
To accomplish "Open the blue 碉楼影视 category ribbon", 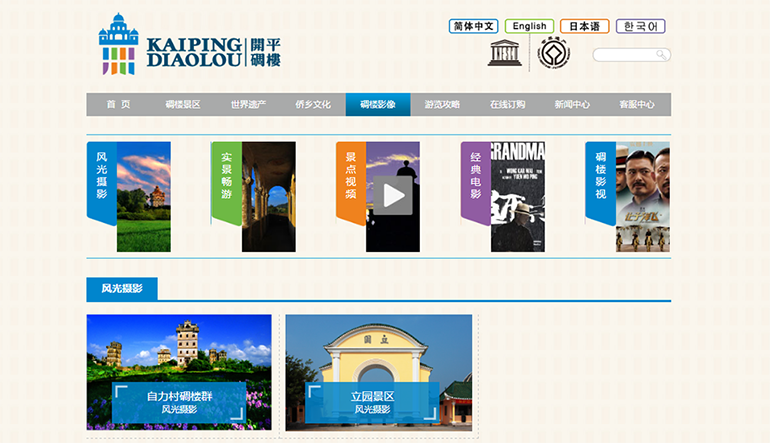I will [601, 182].
